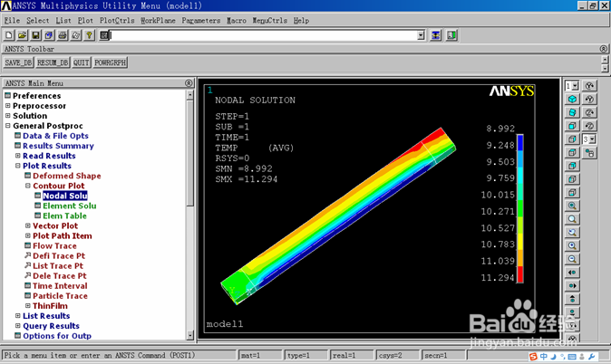Collapse the Contour Plot node

tap(28, 186)
